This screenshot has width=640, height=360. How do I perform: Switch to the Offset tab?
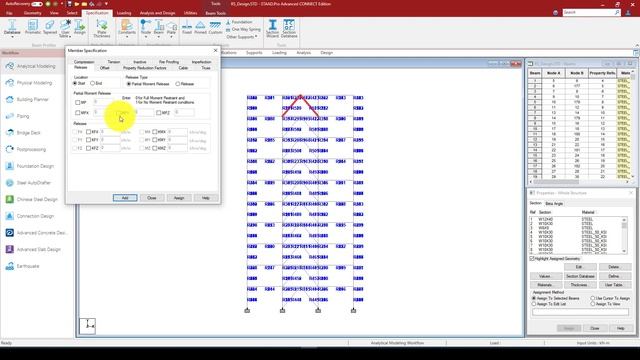[104, 68]
